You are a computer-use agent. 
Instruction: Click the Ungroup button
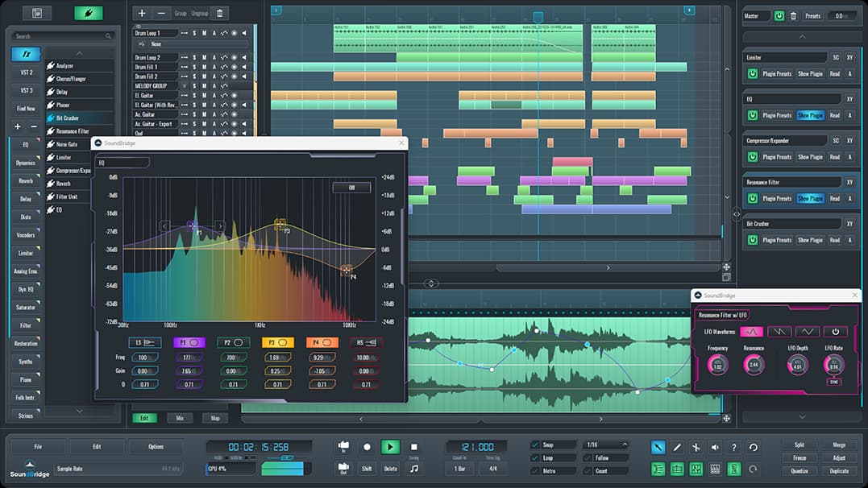point(200,13)
